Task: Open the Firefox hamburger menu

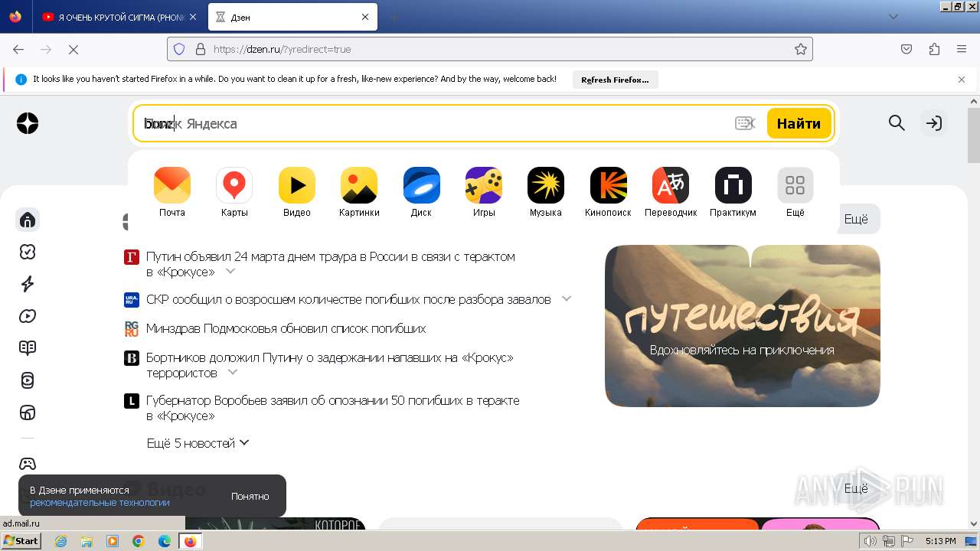Action: (x=962, y=49)
